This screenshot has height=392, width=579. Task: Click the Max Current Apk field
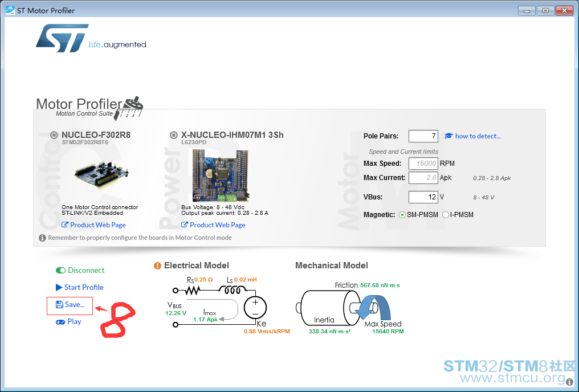tap(423, 178)
